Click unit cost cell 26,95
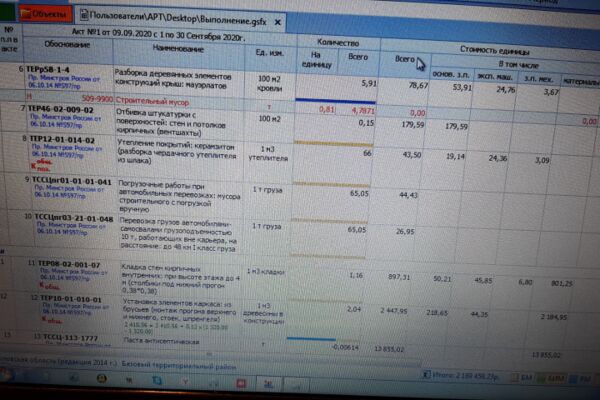Viewport: 600px width, 400px height. (404, 231)
